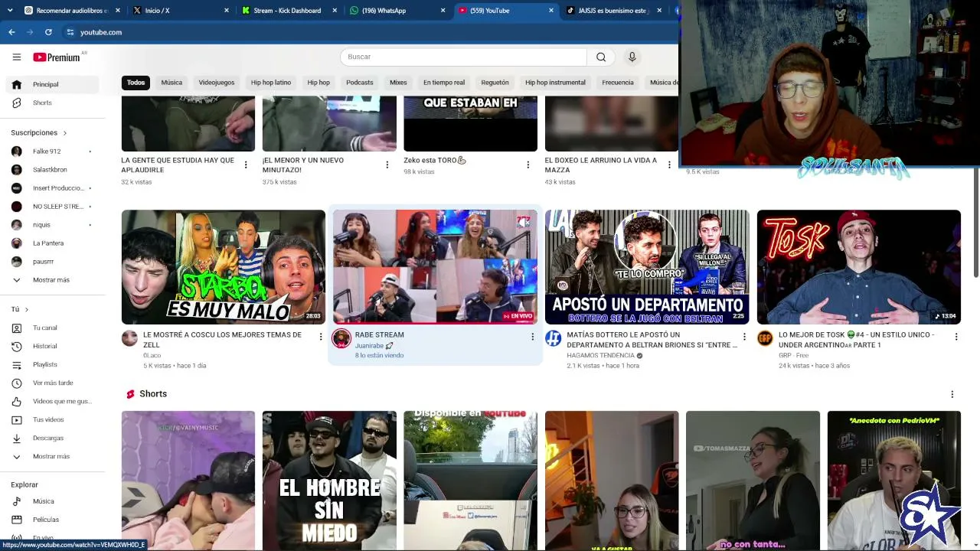Start voice search with the microphone
The image size is (980, 551).
click(632, 57)
